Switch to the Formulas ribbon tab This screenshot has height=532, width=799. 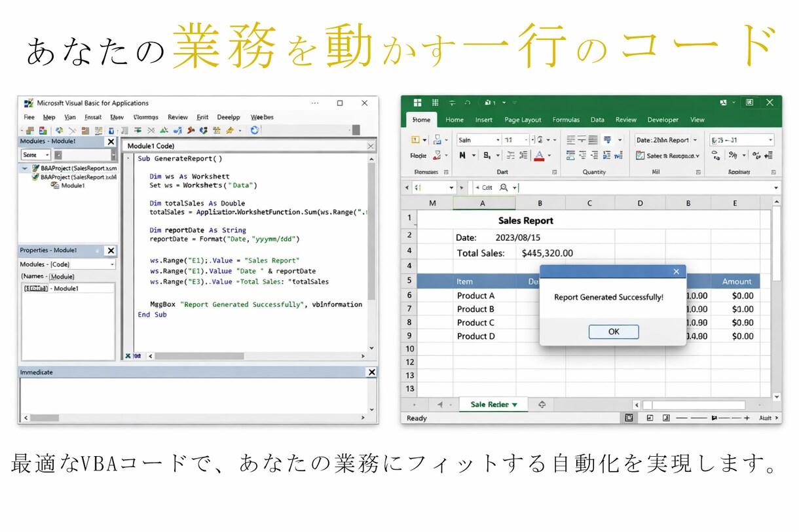coord(566,120)
